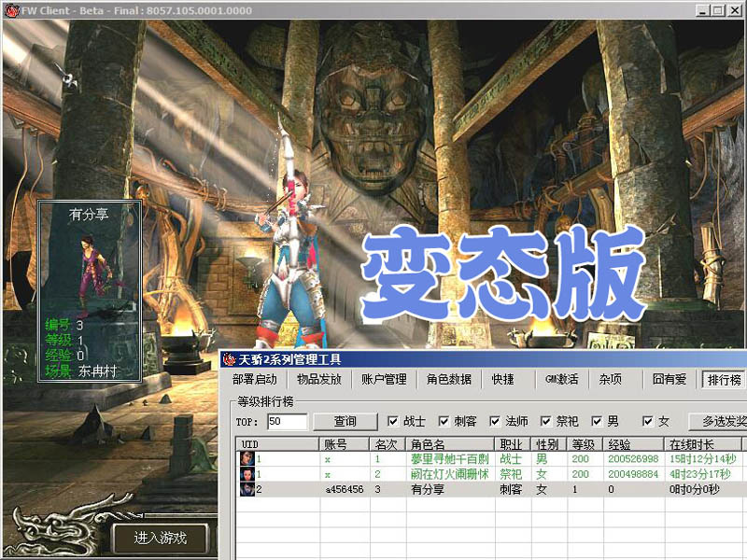Click the 天骄2系列管理工具 title bar icon
Screen dimensions: 747x560
(230, 359)
